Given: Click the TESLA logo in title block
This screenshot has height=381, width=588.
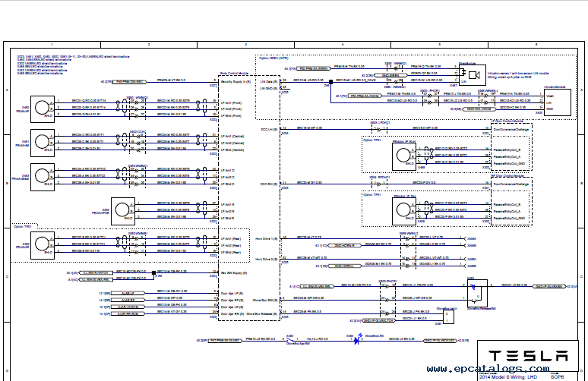Looking at the screenshot, I should (528, 356).
